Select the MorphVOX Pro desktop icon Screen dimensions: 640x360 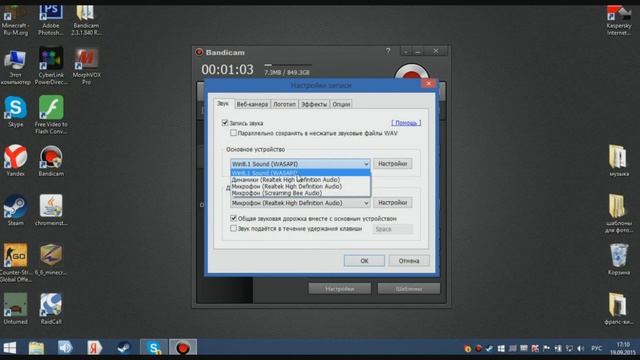pos(86,66)
